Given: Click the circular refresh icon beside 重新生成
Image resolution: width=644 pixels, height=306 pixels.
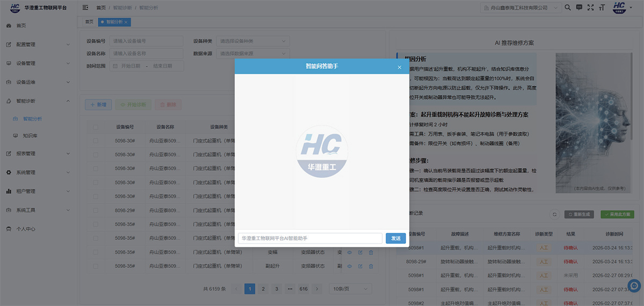Looking at the screenshot, I should [x=555, y=214].
